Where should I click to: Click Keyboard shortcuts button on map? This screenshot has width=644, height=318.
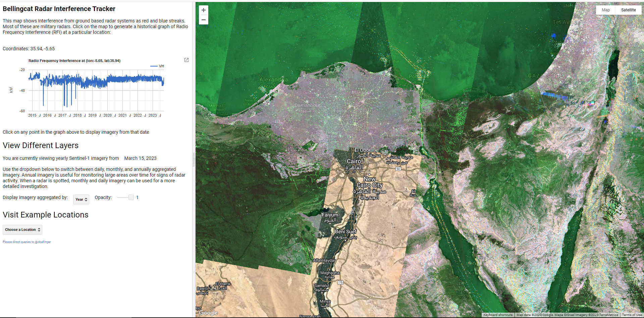(498, 315)
